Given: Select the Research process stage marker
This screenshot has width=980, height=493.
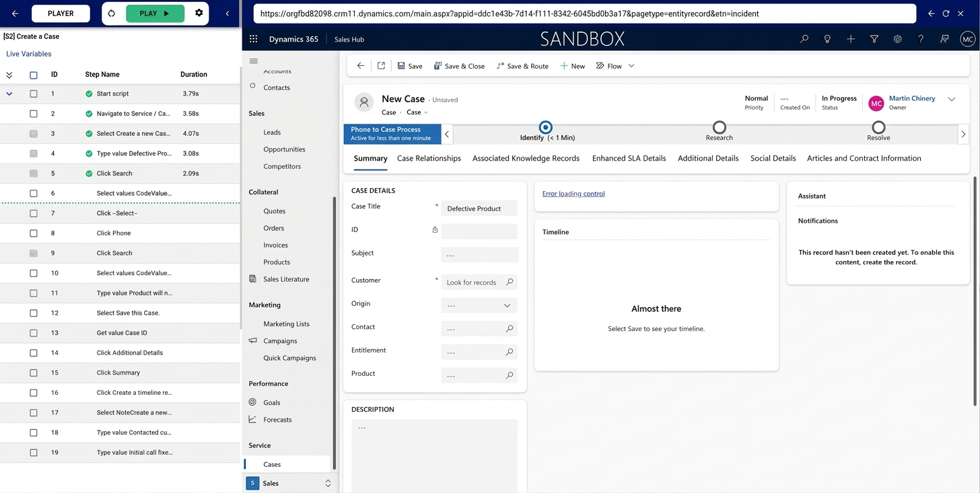Looking at the screenshot, I should (720, 127).
